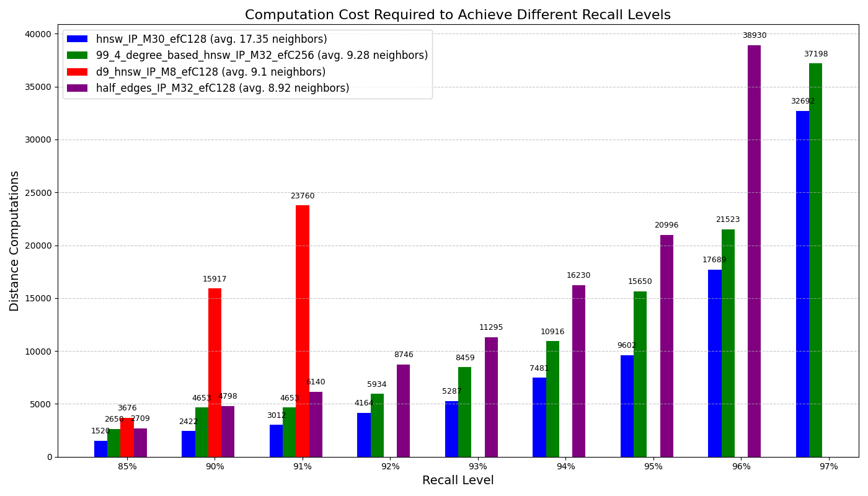This screenshot has height=496, width=868.
Task: Click the green bar labeled 21523
Action: tap(728, 343)
